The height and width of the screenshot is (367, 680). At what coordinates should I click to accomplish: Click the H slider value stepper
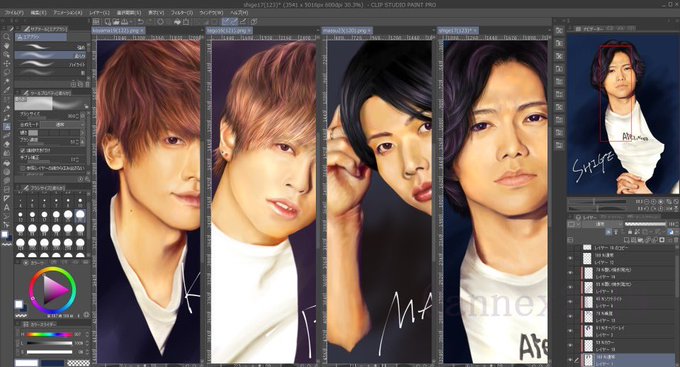tap(86, 334)
